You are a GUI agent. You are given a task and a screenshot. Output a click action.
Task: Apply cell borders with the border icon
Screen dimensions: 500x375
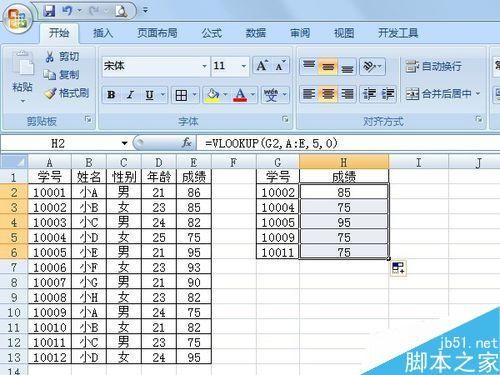(181, 96)
